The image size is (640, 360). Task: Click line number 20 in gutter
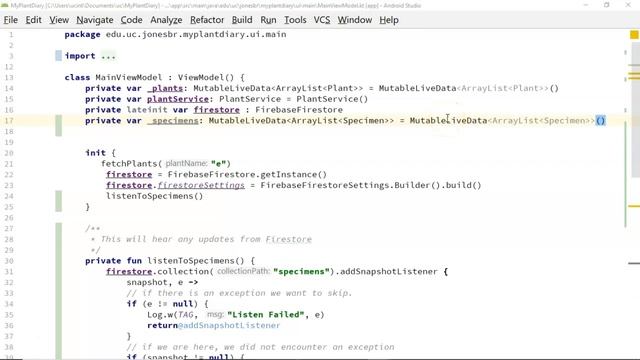click(x=9, y=153)
